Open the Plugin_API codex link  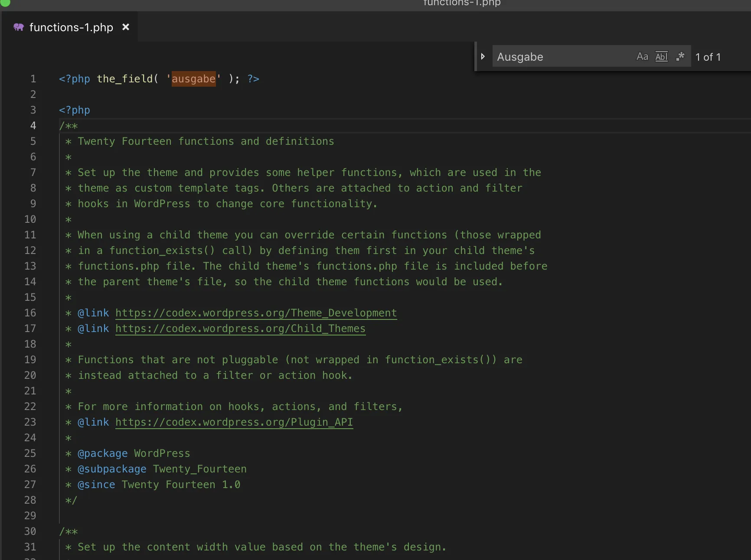pos(234,422)
